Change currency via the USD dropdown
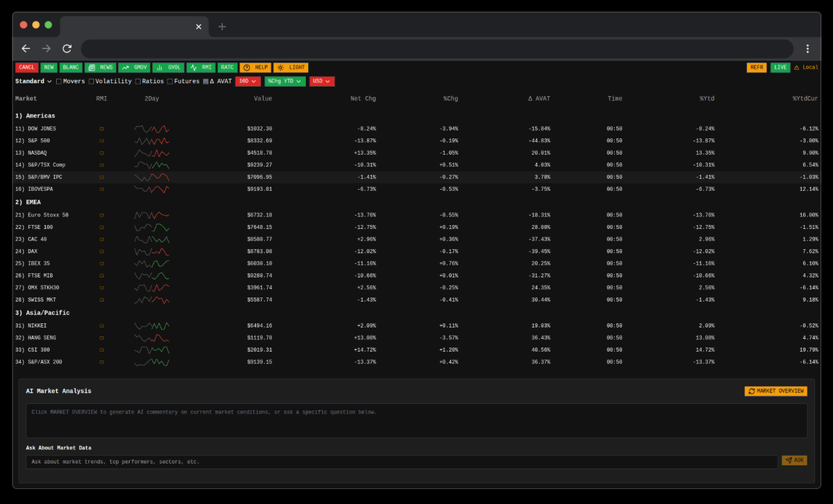833x504 pixels. click(323, 81)
